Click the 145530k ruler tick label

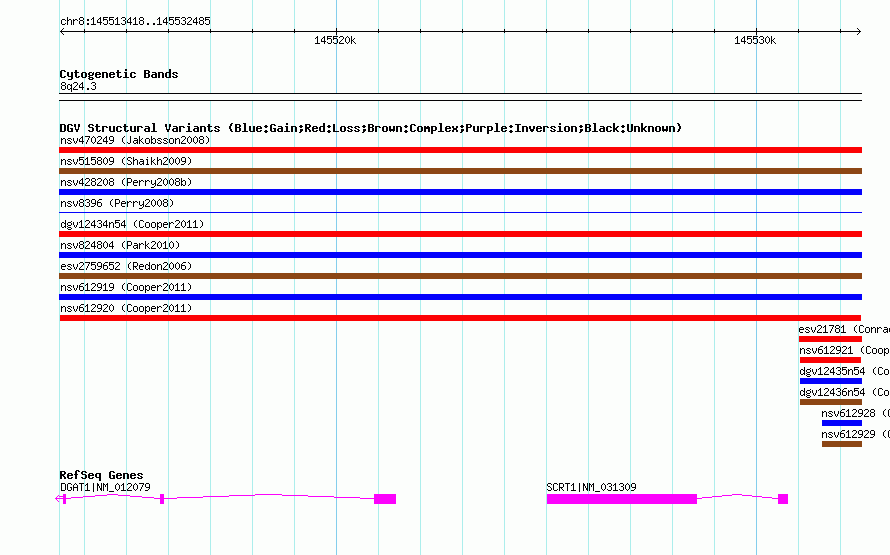(755, 40)
